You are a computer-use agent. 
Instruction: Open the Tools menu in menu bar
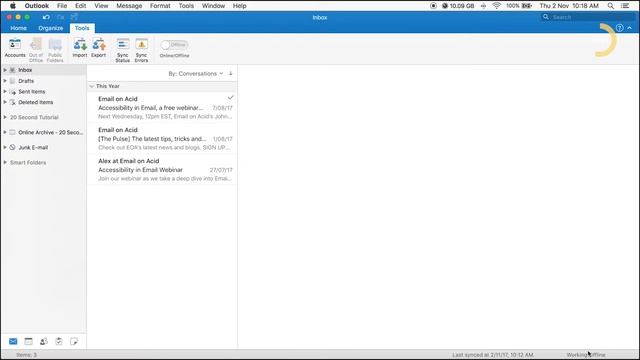click(x=186, y=6)
